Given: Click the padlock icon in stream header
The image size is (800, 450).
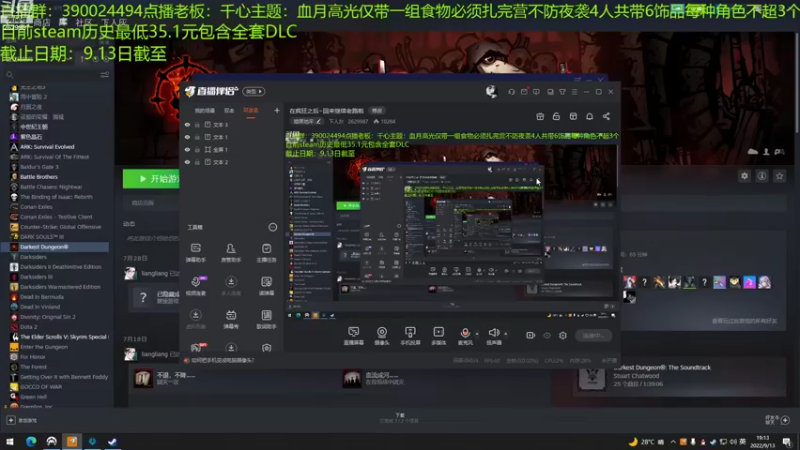Looking at the screenshot, I should 556,116.
